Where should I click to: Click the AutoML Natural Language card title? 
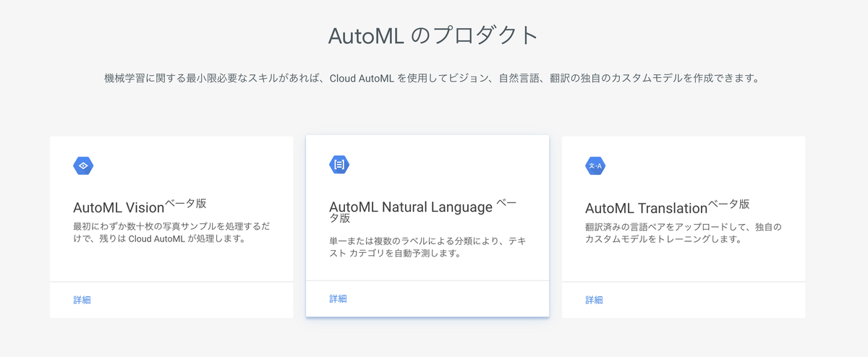click(423, 211)
